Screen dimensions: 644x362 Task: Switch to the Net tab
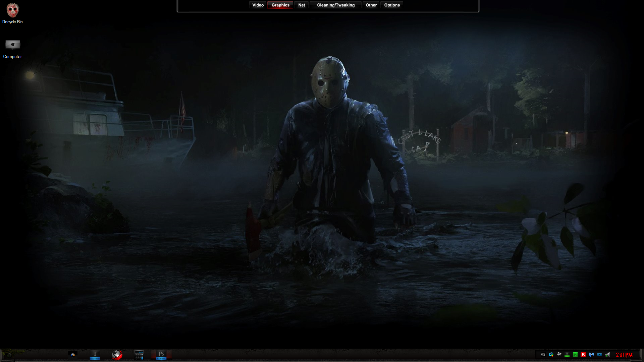302,5
